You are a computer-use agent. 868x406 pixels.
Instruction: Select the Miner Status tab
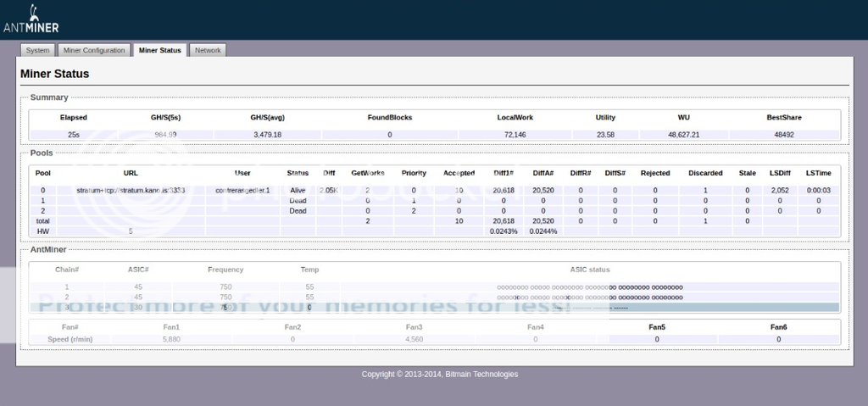click(160, 50)
